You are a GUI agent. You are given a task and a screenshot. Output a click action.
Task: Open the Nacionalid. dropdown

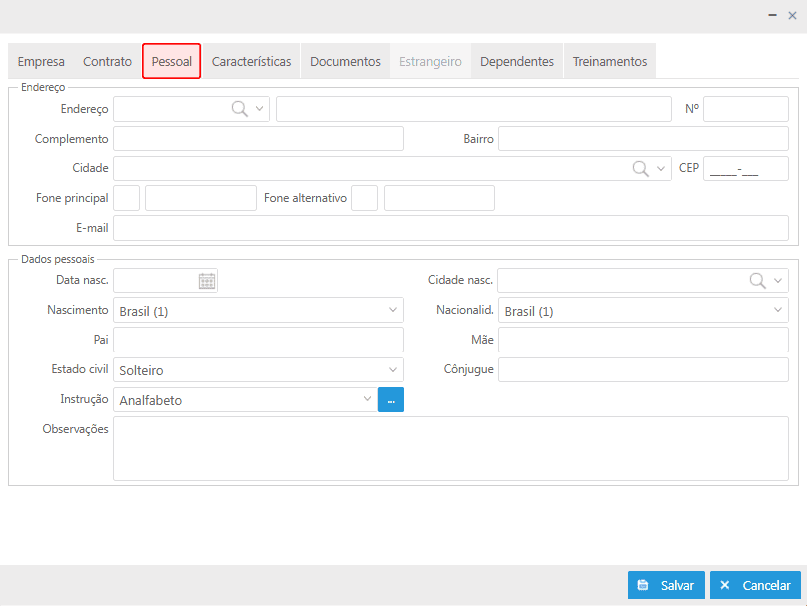pos(643,310)
